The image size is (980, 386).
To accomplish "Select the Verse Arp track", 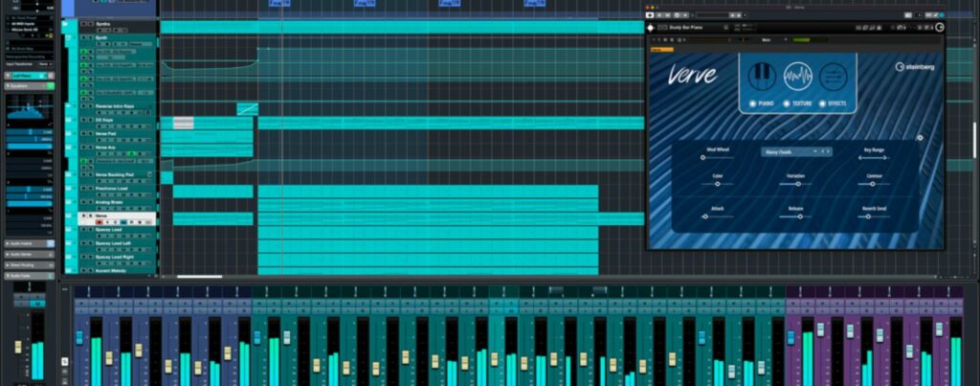I will pos(107,148).
